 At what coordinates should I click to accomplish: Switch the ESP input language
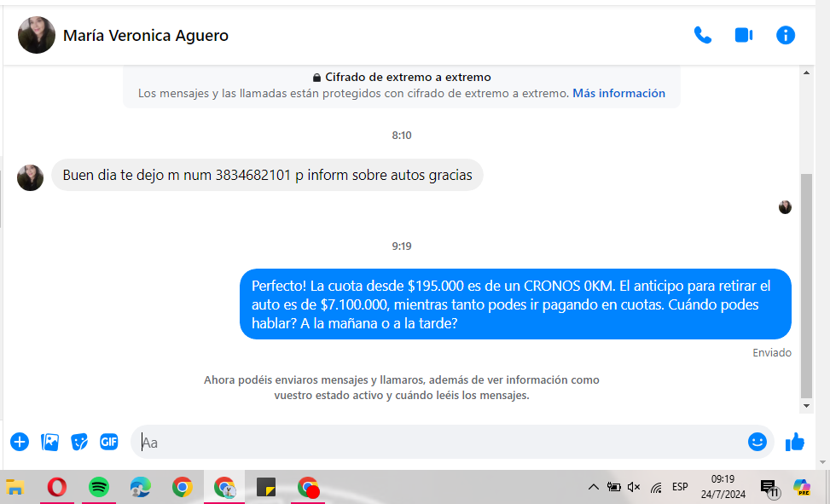coord(680,487)
